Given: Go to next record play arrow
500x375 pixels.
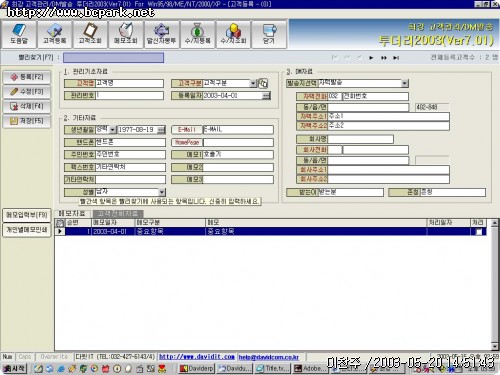Looking at the screenshot, I should [371, 58].
